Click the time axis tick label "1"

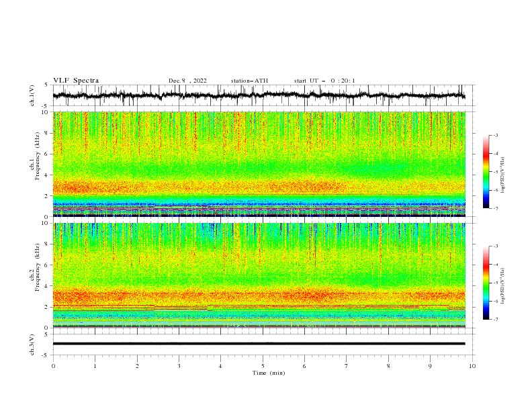click(x=95, y=366)
